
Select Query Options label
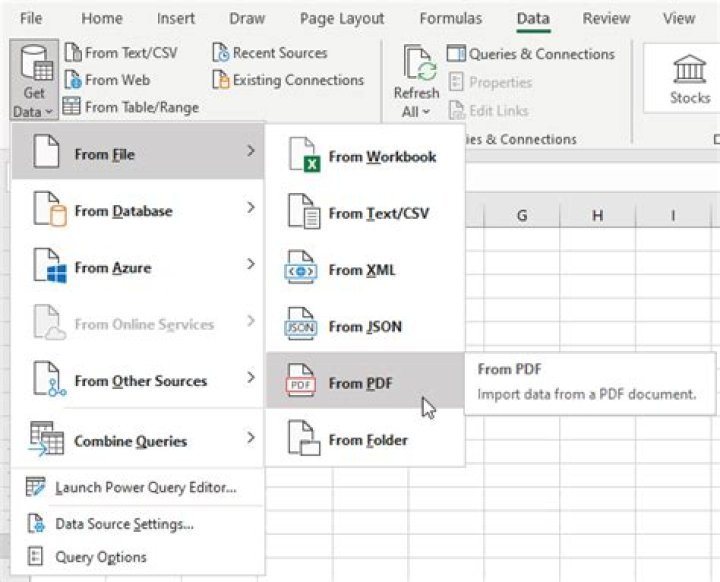tap(101, 557)
